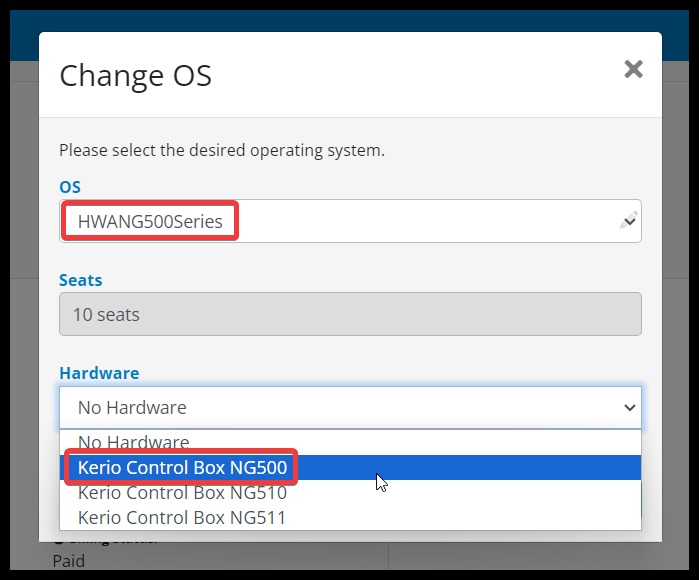Close the Change OS dialog

click(x=632, y=69)
